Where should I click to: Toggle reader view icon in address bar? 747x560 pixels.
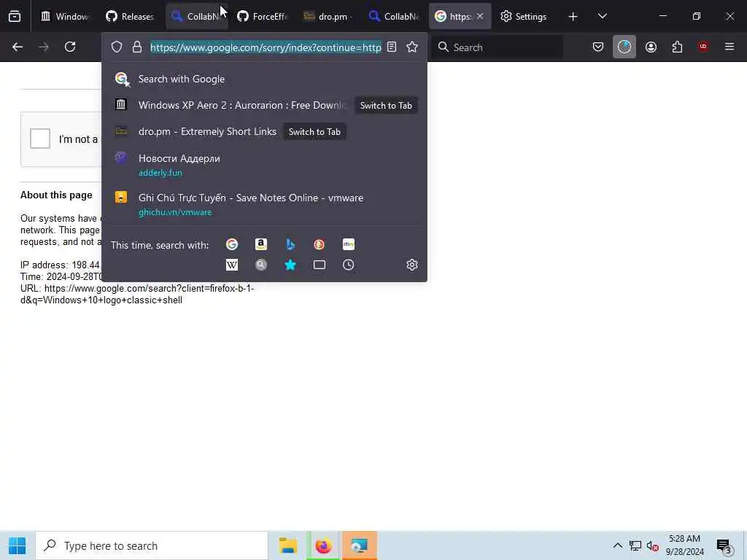[392, 47]
